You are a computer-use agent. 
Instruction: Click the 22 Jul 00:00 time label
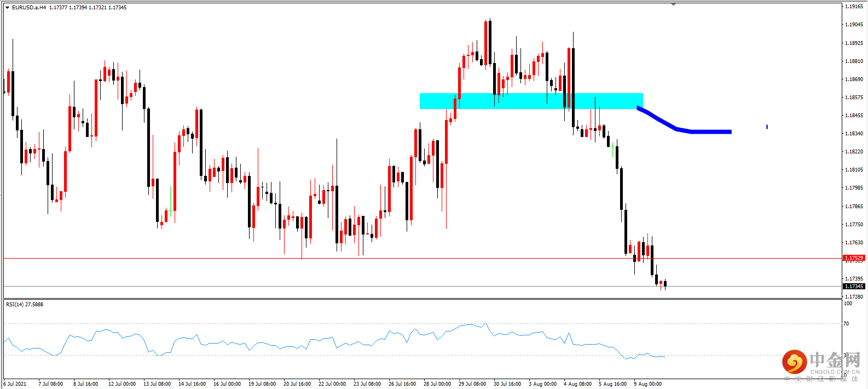[x=332, y=384]
